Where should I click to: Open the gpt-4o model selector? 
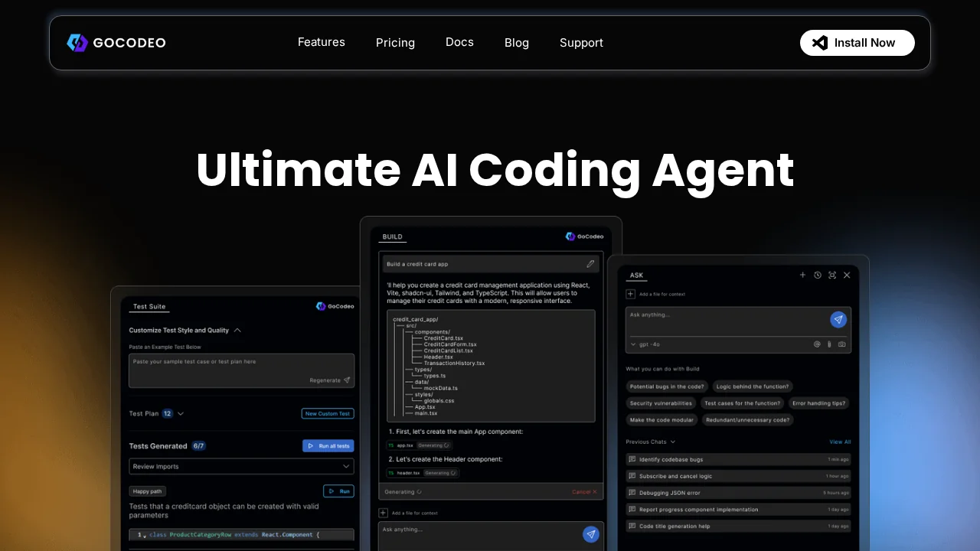(645, 344)
